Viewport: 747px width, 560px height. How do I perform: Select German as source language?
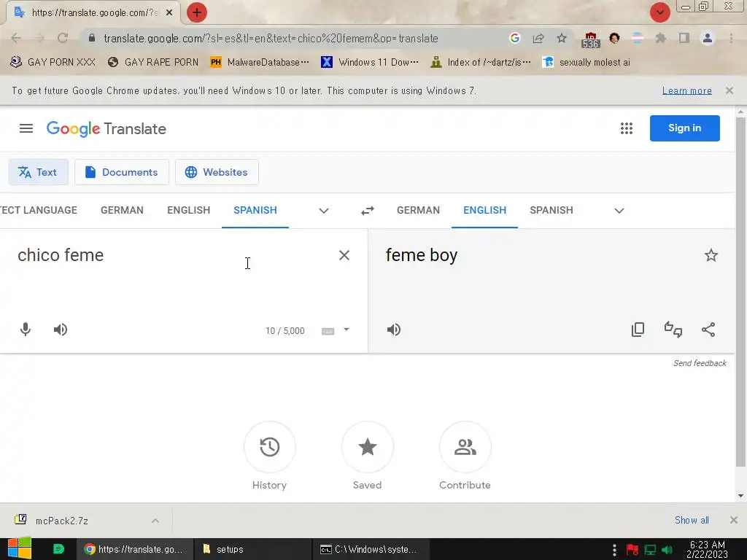pyautogui.click(x=122, y=210)
